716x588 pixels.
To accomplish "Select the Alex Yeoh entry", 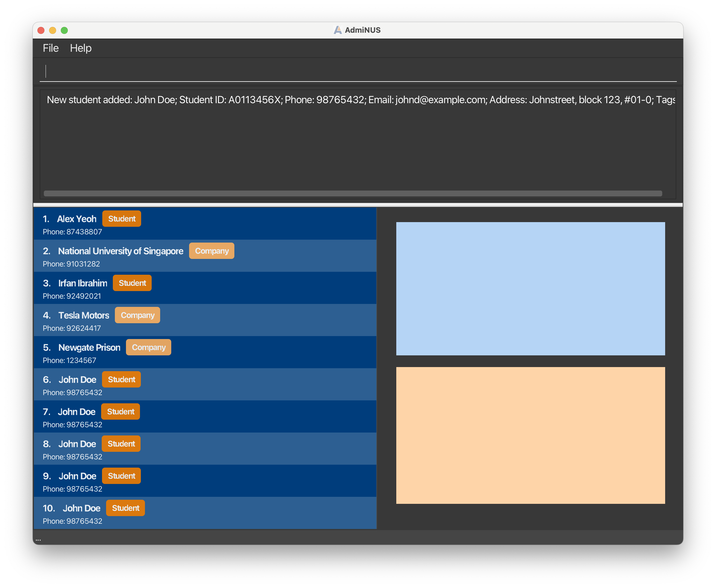I will coord(77,219).
